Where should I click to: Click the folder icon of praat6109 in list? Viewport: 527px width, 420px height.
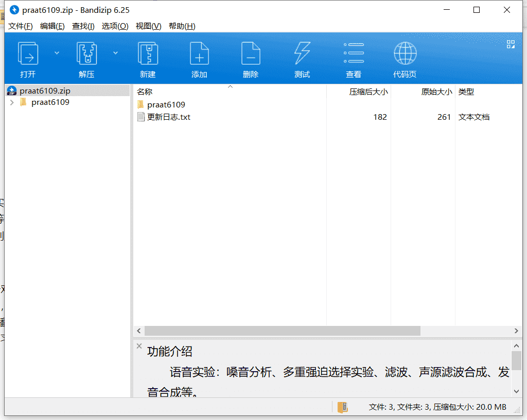point(140,104)
